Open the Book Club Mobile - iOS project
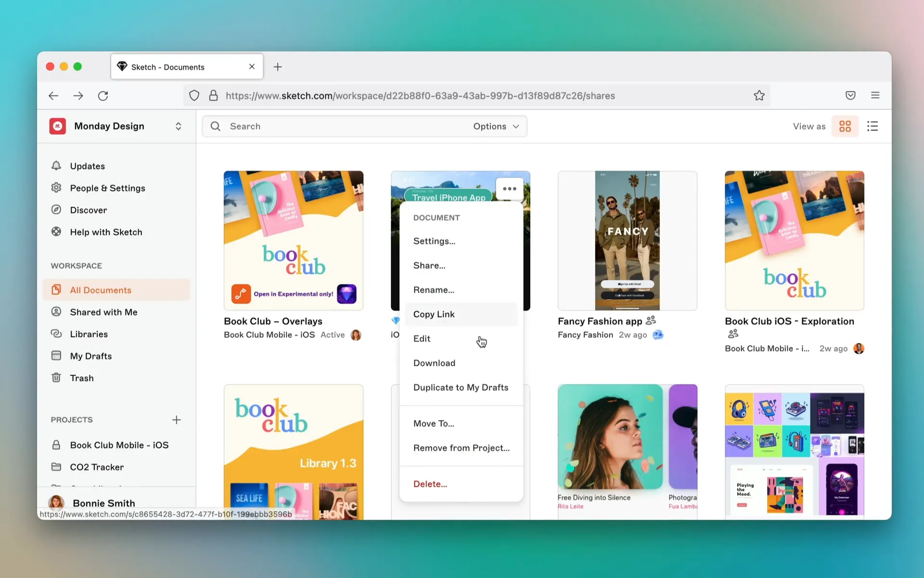The height and width of the screenshot is (578, 924). [119, 445]
